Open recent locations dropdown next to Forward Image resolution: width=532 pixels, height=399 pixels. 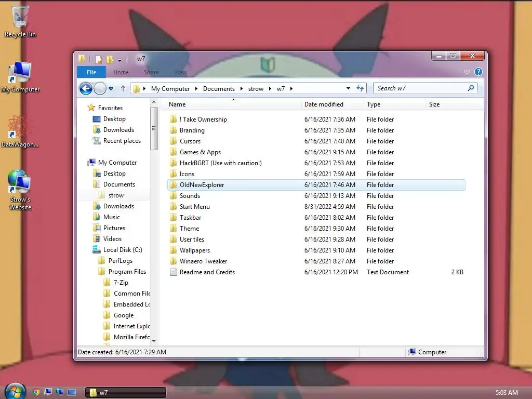click(111, 89)
